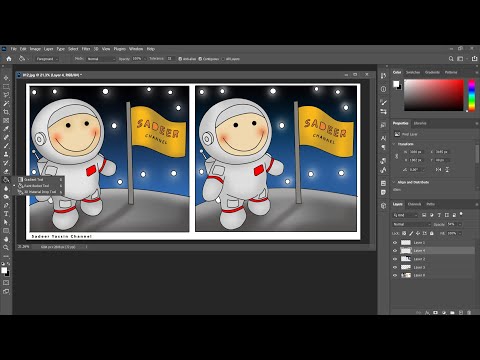Click the Home icon in options bar
The image size is (480, 360).
(9, 59)
